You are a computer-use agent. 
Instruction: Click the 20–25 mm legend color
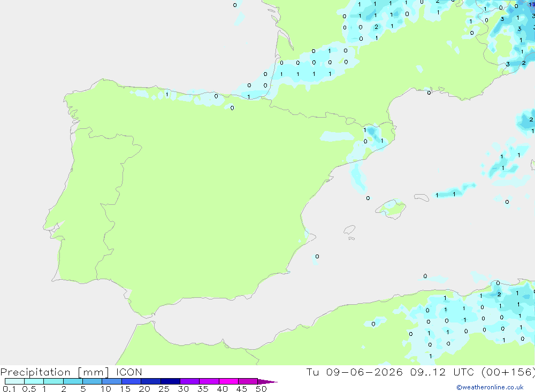tap(151, 381)
